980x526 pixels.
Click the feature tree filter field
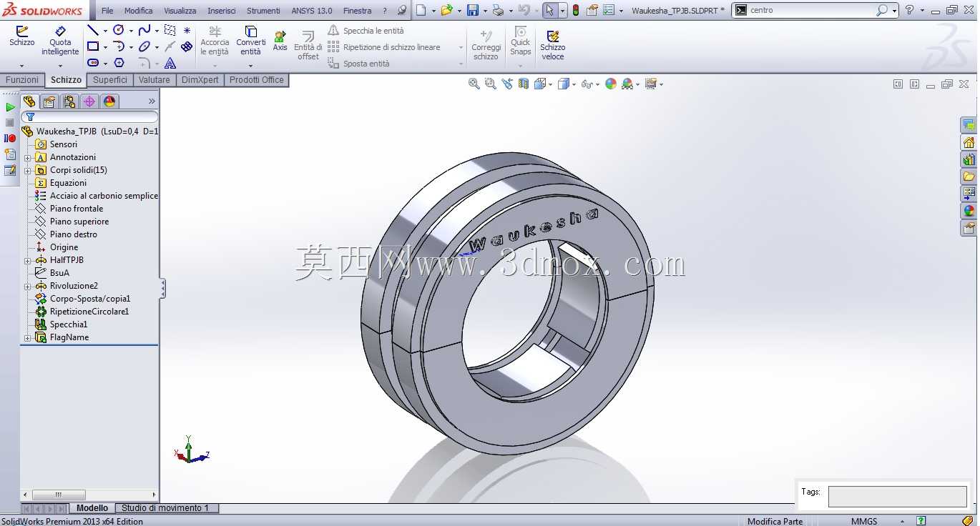click(x=89, y=116)
